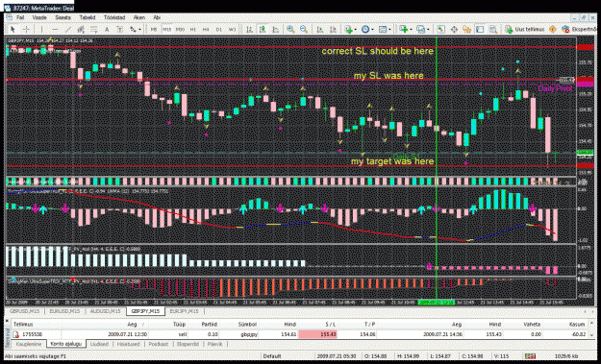Open the Abi menu
This screenshot has height=364, width=601.
(x=157, y=17)
